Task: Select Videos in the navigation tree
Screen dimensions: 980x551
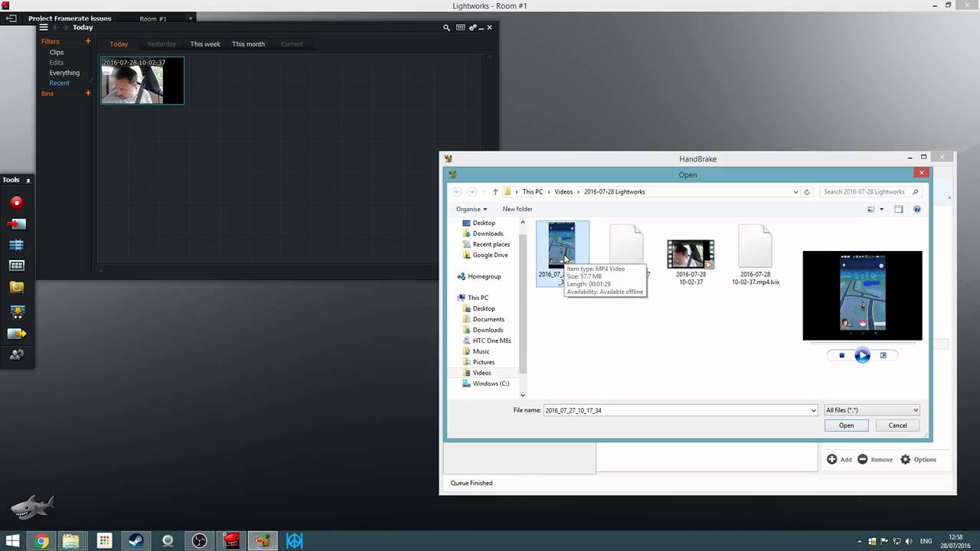Action: pyautogui.click(x=482, y=373)
